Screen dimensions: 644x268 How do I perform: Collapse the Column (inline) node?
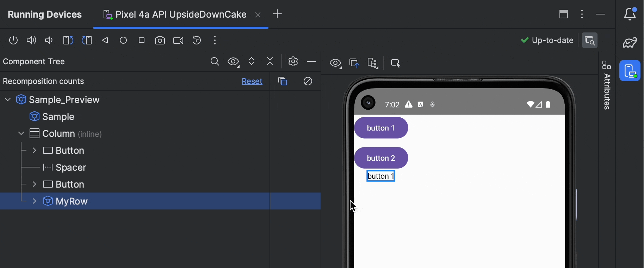coord(21,134)
